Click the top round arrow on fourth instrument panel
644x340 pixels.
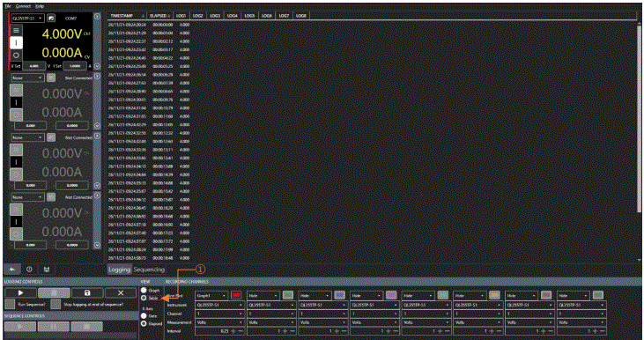97,196
